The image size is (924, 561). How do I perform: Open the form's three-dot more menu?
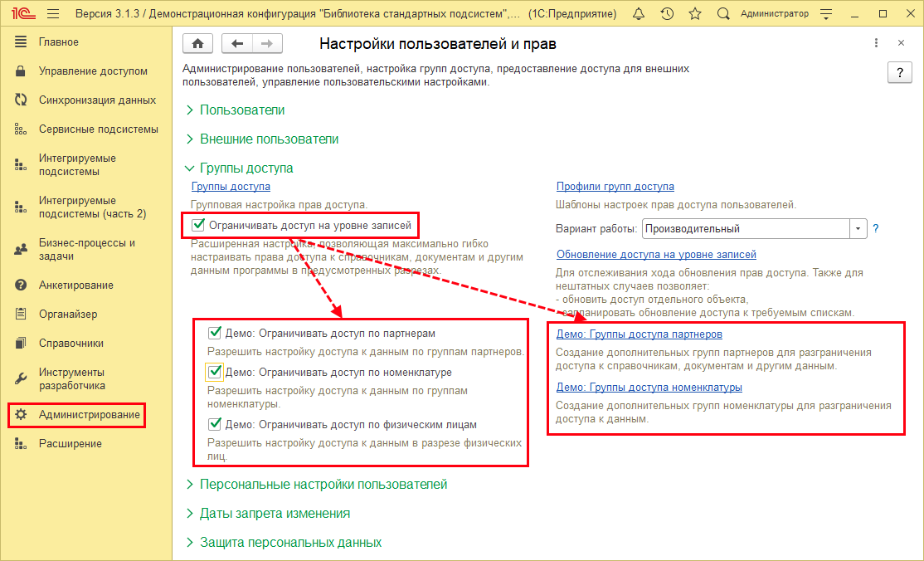[876, 43]
